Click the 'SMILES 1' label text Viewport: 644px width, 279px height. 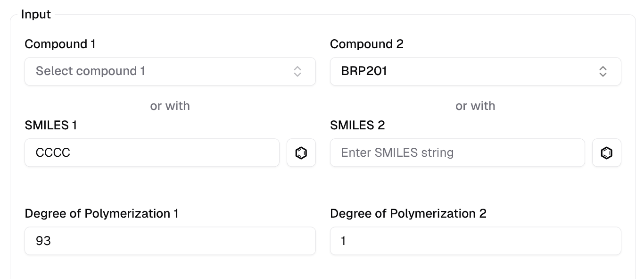pos(50,125)
